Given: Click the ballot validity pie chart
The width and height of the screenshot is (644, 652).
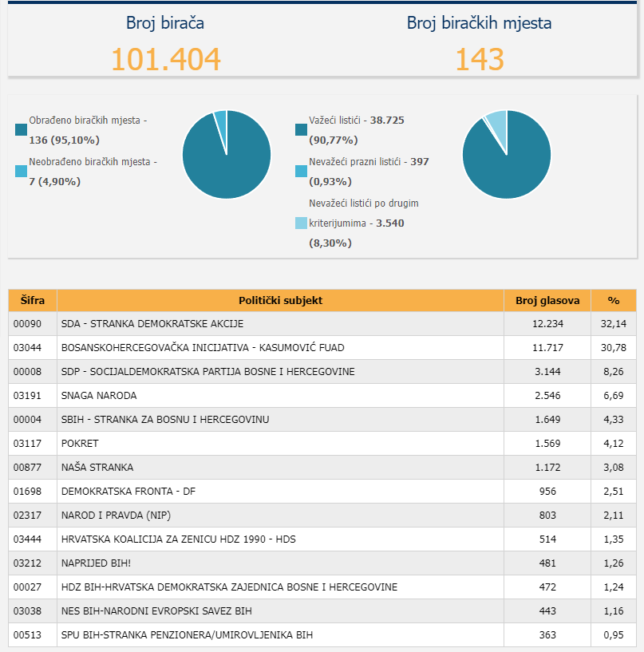Looking at the screenshot, I should pyautogui.click(x=507, y=154).
